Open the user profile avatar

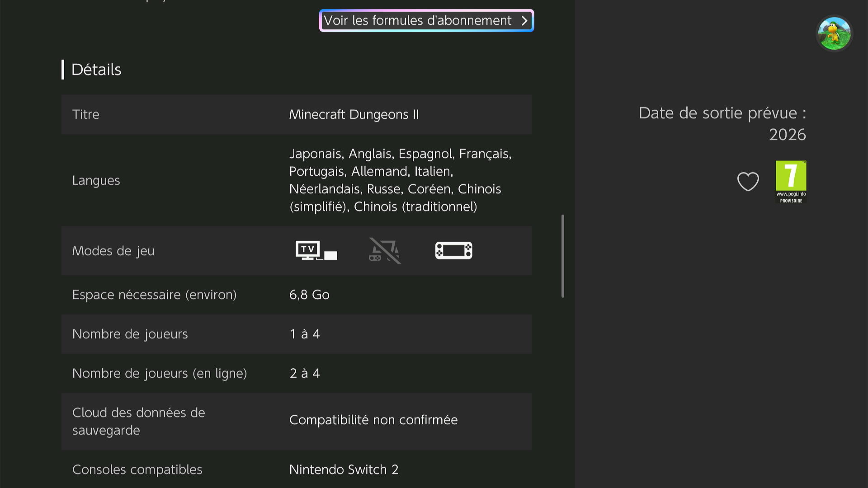pos(834,33)
